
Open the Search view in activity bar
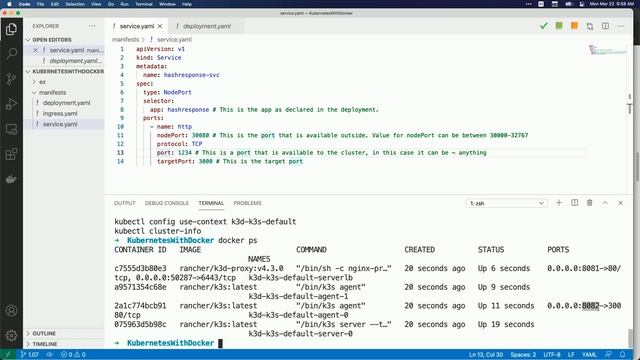point(11,53)
